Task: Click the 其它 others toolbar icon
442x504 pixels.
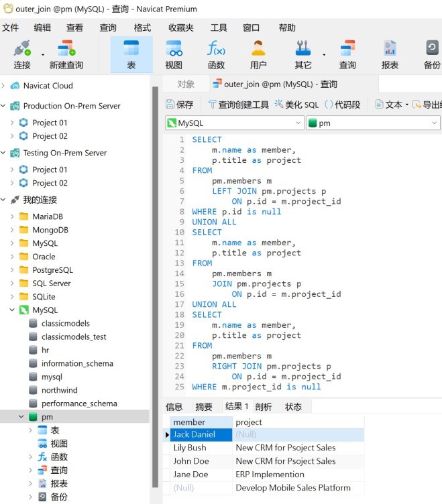Action: pos(302,55)
